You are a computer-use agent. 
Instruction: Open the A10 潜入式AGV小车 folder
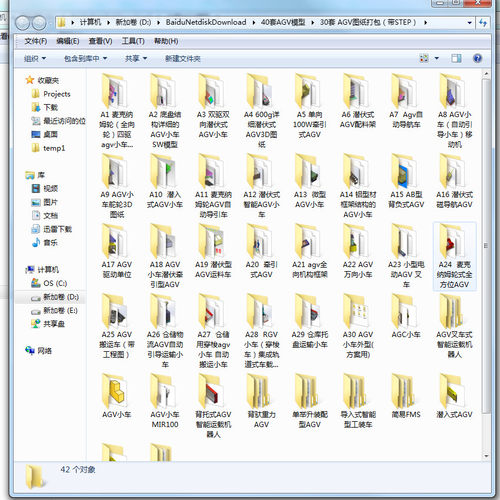coord(165,181)
